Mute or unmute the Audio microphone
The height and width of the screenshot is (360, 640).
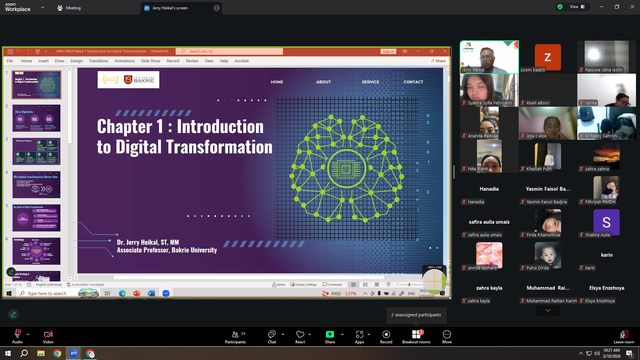17,336
